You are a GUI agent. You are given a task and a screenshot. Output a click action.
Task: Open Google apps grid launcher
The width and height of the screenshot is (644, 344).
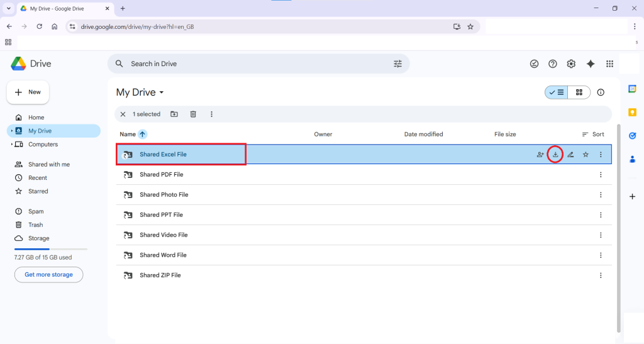pyautogui.click(x=609, y=64)
